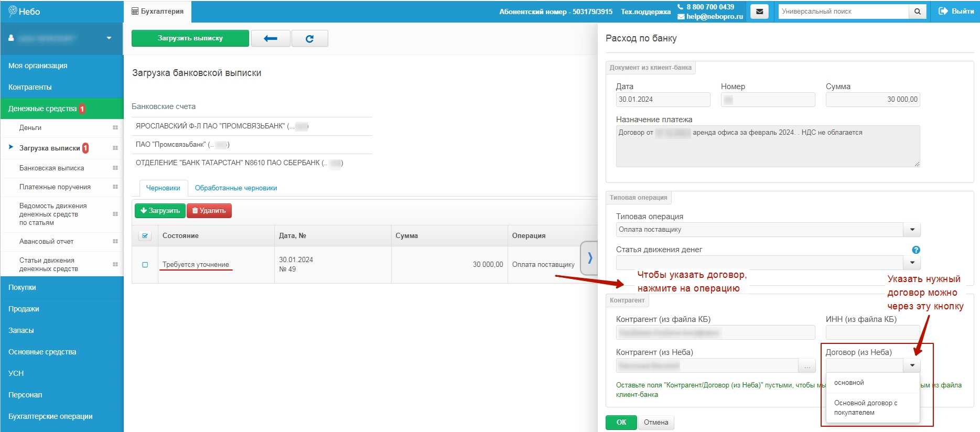Open Персонал menu section
The height and width of the screenshot is (432, 980).
click(x=62, y=395)
